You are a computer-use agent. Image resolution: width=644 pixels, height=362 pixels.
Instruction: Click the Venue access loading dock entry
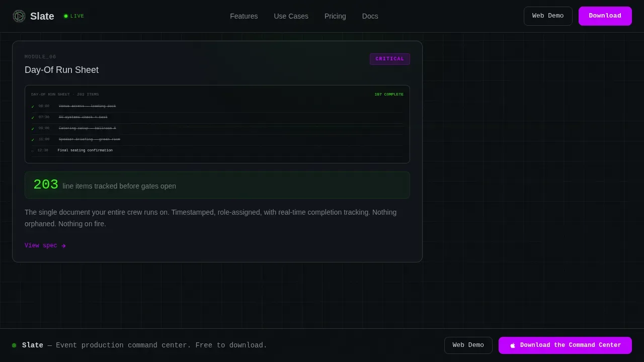coord(87,106)
